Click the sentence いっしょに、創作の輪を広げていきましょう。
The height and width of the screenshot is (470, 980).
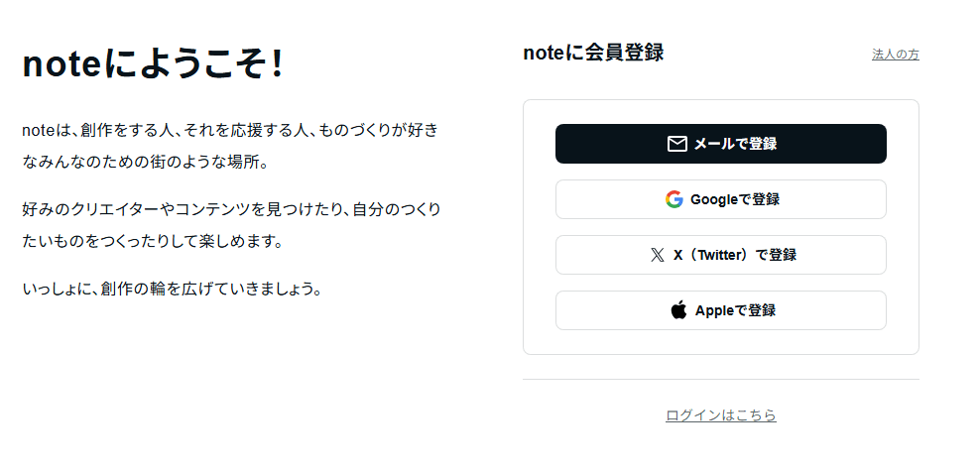click(172, 290)
